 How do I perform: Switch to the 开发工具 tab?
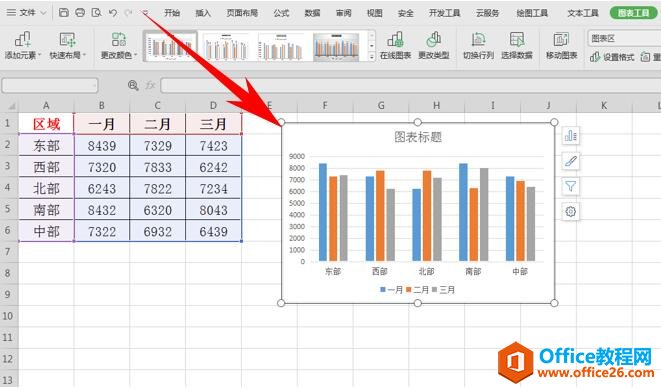[x=444, y=13]
